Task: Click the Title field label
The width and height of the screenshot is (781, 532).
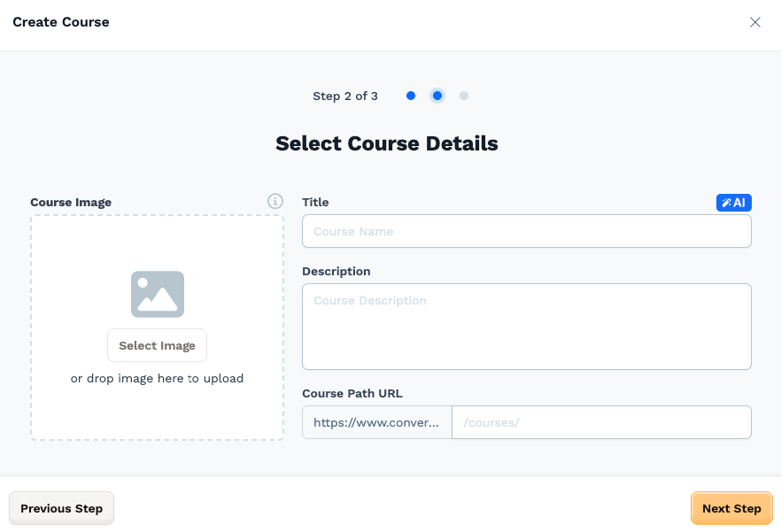Action: [x=315, y=202]
